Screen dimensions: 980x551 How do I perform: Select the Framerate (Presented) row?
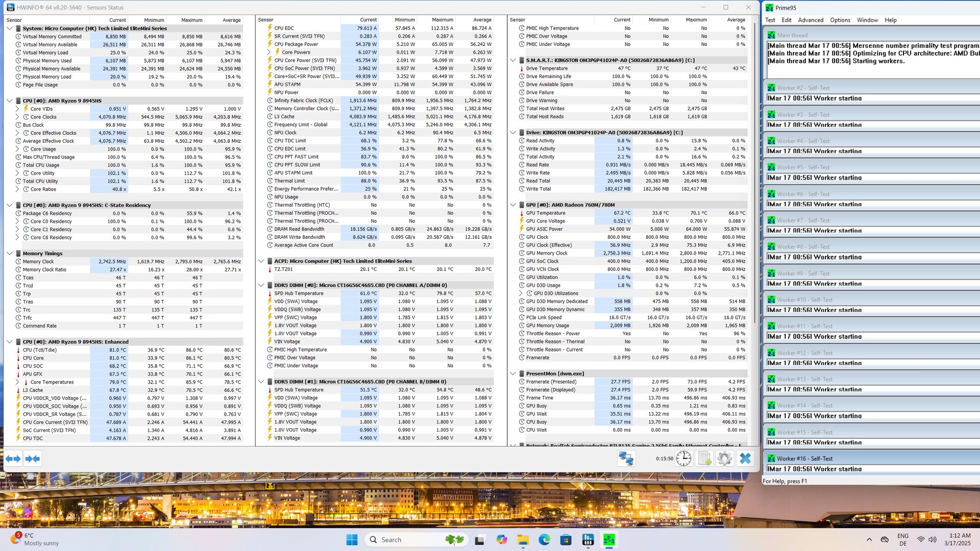point(632,382)
